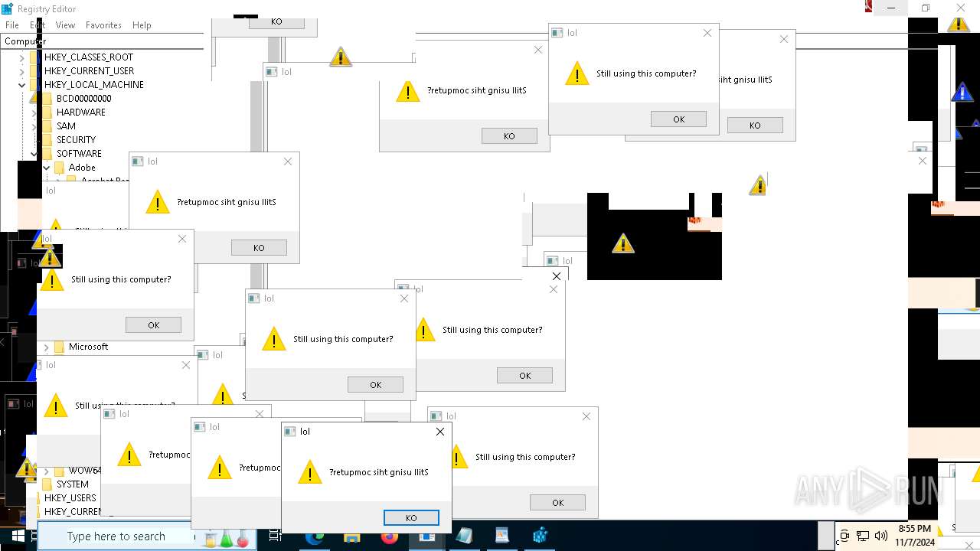Open the Favorites menu

[103, 25]
